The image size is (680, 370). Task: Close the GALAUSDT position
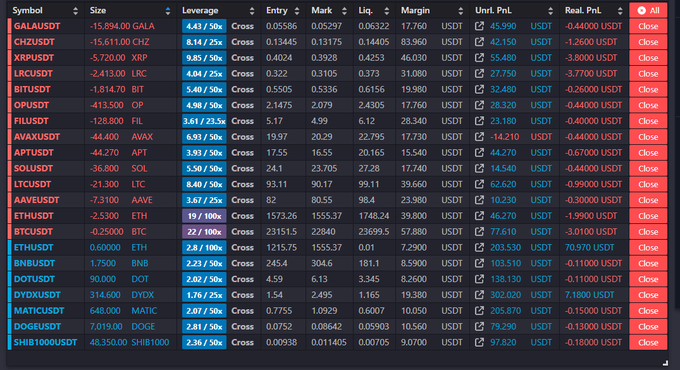click(648, 26)
